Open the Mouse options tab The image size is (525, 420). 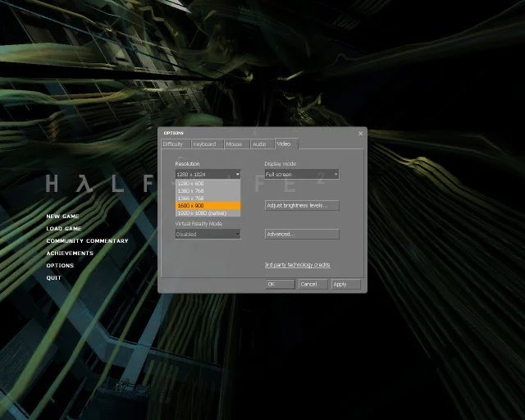(237, 144)
